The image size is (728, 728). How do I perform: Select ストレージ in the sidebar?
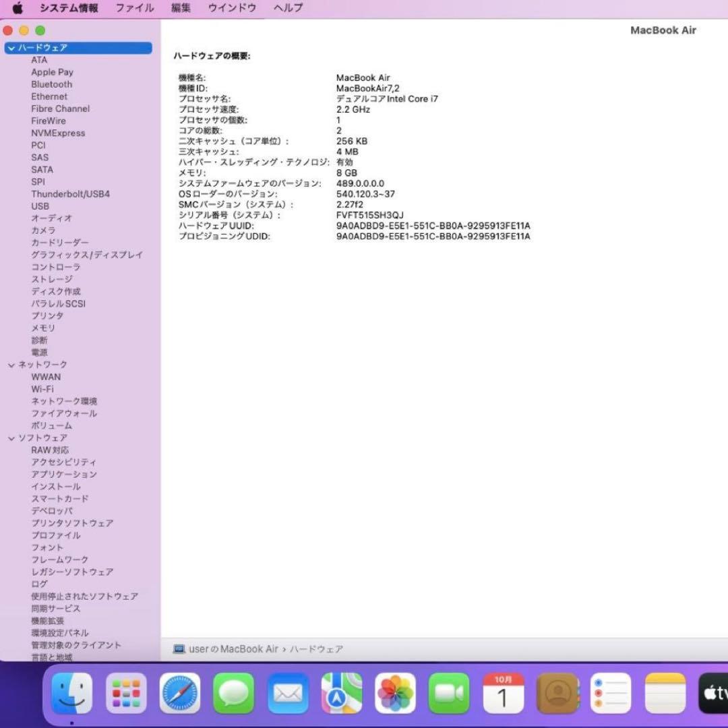coord(54,278)
